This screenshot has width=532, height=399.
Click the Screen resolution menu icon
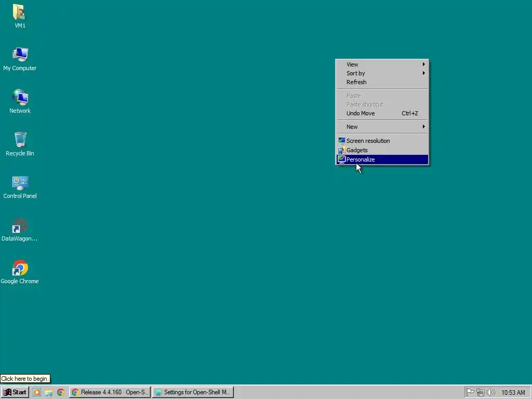[342, 140]
